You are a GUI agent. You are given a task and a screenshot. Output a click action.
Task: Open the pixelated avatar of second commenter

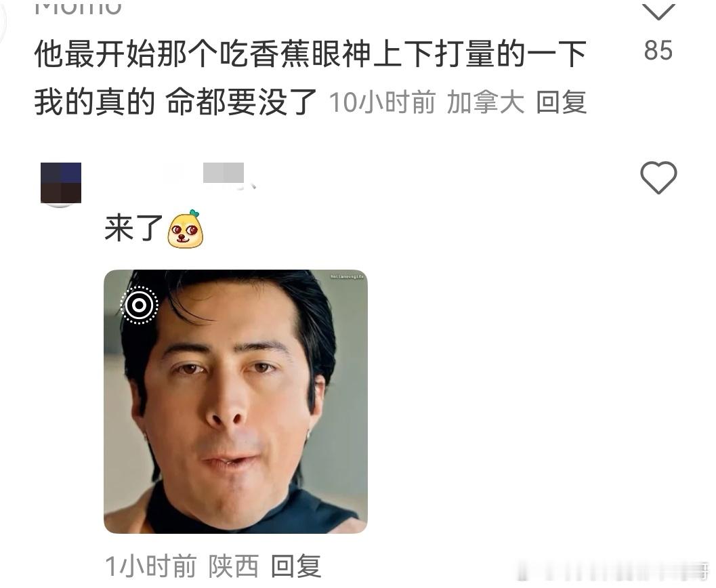click(61, 183)
